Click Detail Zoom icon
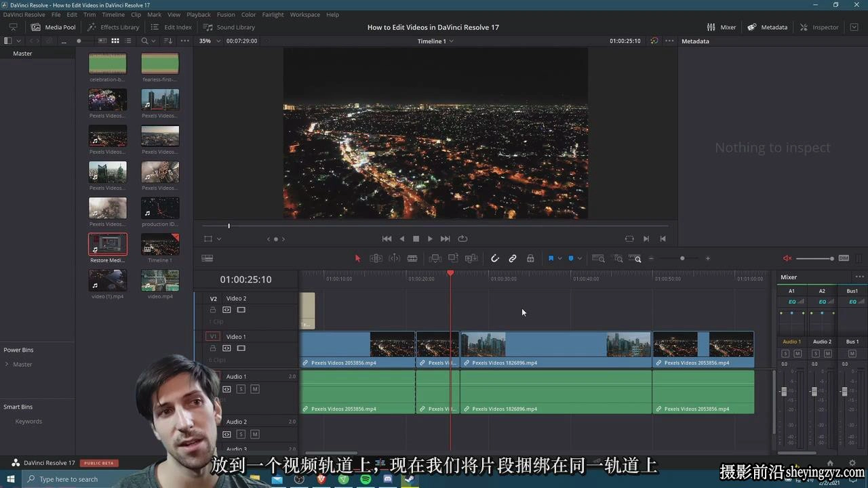 pyautogui.click(x=618, y=258)
